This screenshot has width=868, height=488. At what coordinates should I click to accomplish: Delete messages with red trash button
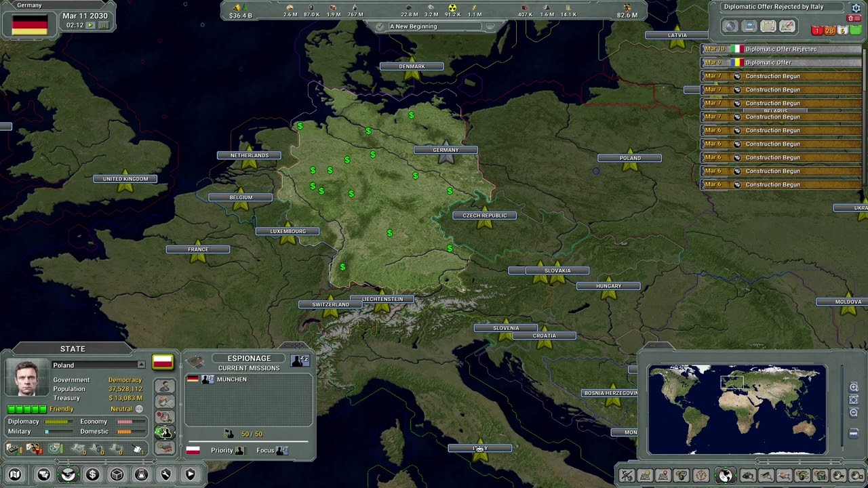[854, 18]
